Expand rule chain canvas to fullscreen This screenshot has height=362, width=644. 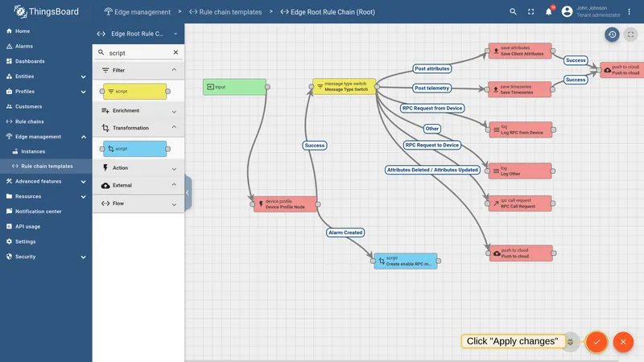(x=630, y=35)
